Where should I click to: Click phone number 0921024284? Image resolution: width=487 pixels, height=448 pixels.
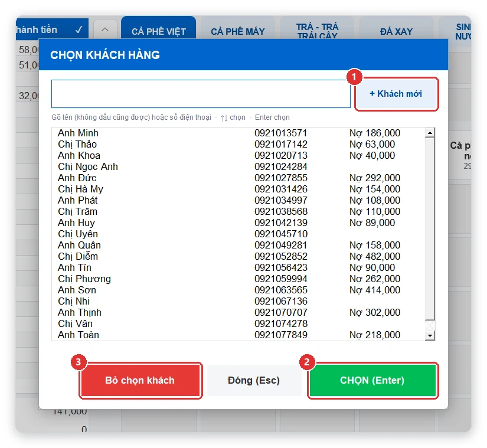click(x=281, y=166)
